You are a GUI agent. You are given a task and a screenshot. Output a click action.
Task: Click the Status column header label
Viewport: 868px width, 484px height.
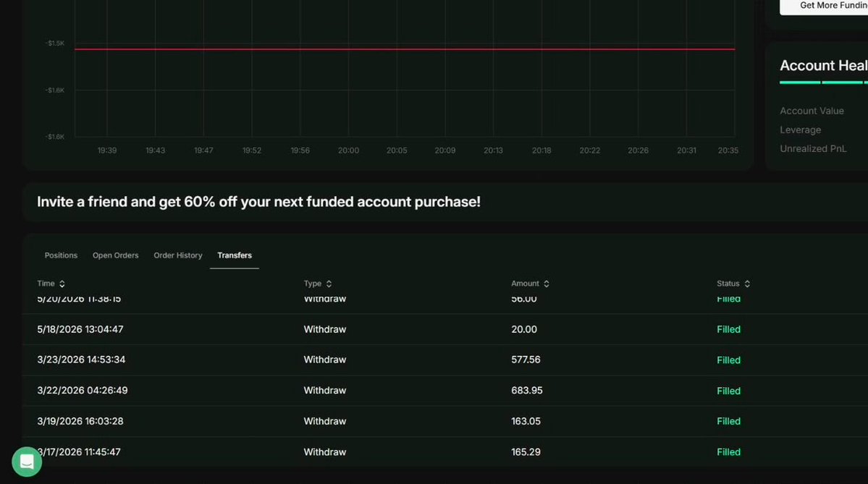pyautogui.click(x=728, y=284)
